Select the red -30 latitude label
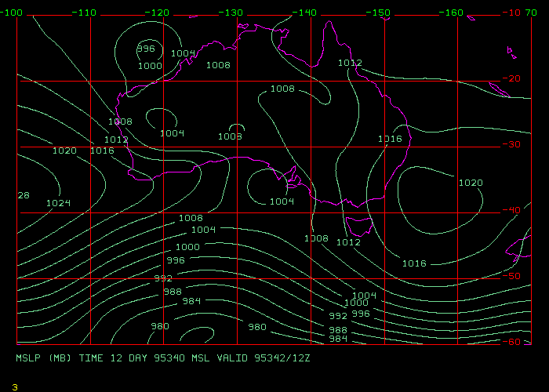This screenshot has width=549, height=392. [514, 145]
